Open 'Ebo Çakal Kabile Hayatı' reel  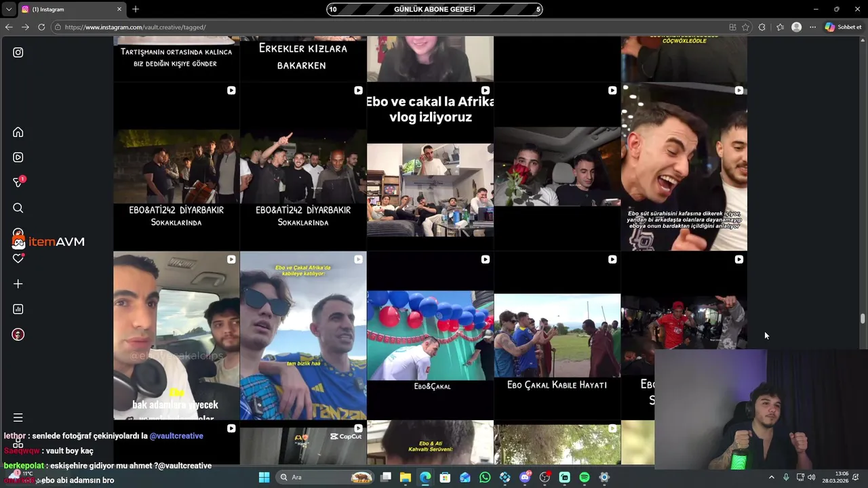(x=557, y=335)
